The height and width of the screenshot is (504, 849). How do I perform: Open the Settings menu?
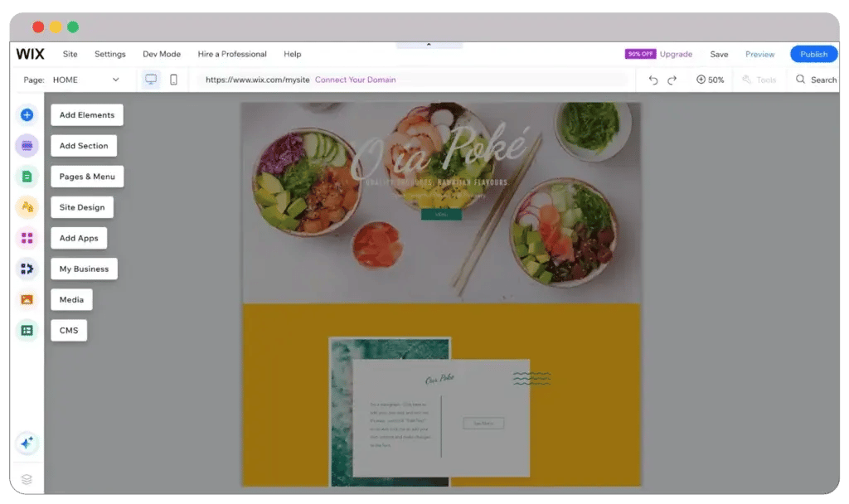[x=109, y=54]
